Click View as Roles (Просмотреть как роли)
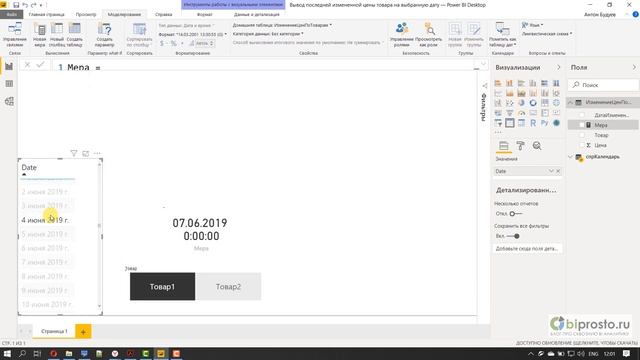Viewport: 640px width, 360px height. (429, 35)
